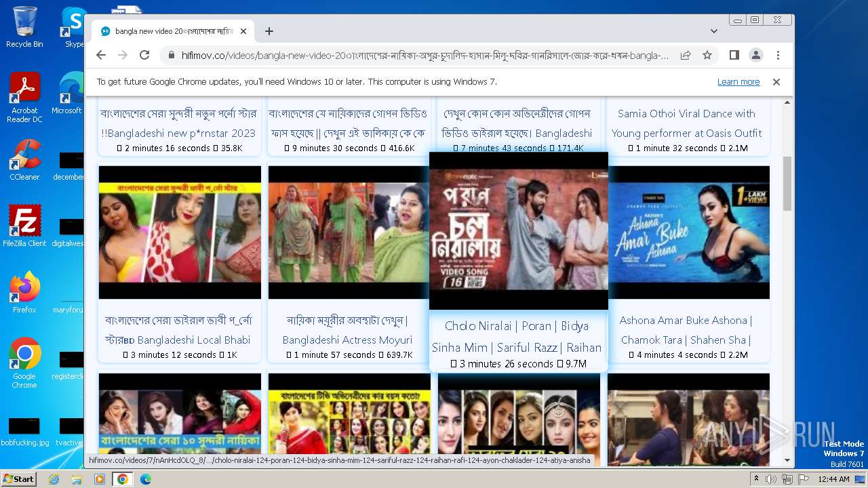Open Bangladeshi new p*rnstar 2023 link
Screen dimensions: 868x488
click(x=178, y=123)
